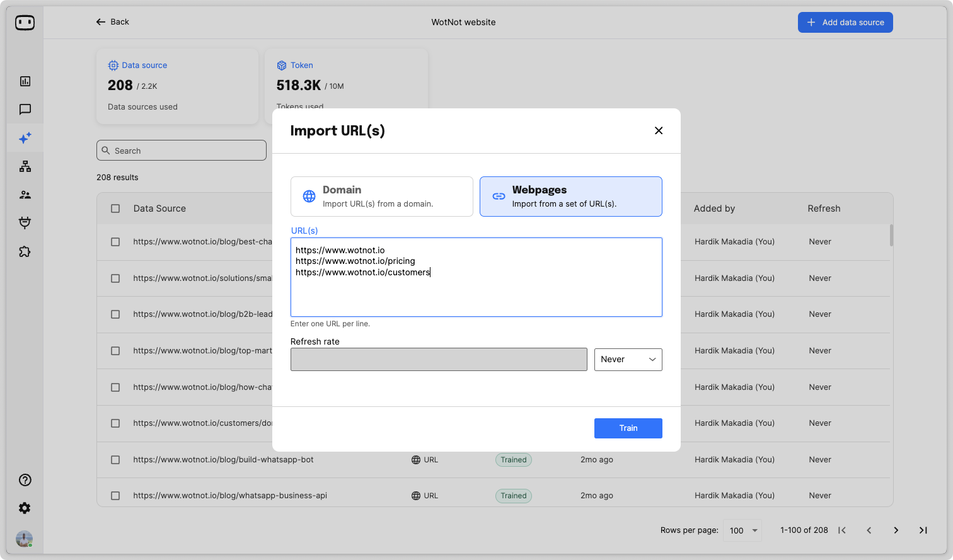
Task: Open the chat conversations sidebar icon
Action: point(25,110)
